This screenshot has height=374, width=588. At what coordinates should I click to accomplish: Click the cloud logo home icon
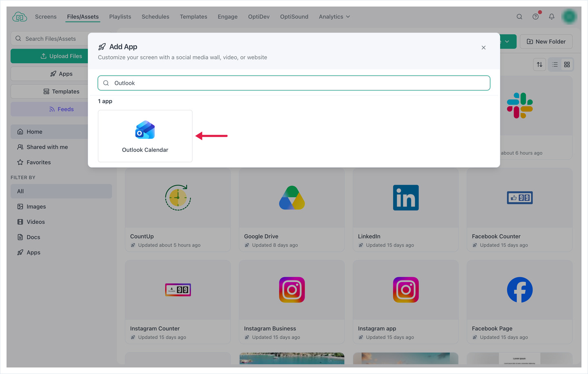point(20,17)
